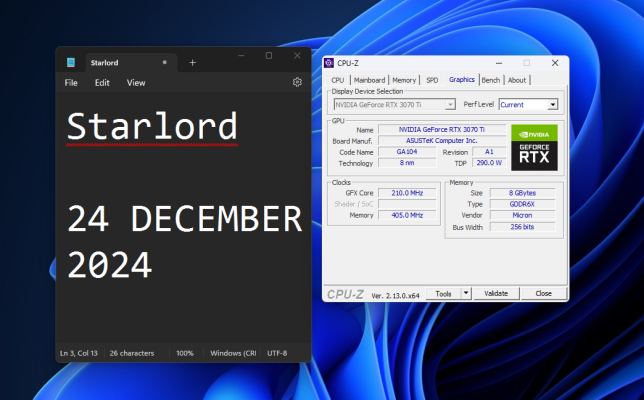
Task: Switch to the CPU tab in CPU-Z
Action: (338, 80)
